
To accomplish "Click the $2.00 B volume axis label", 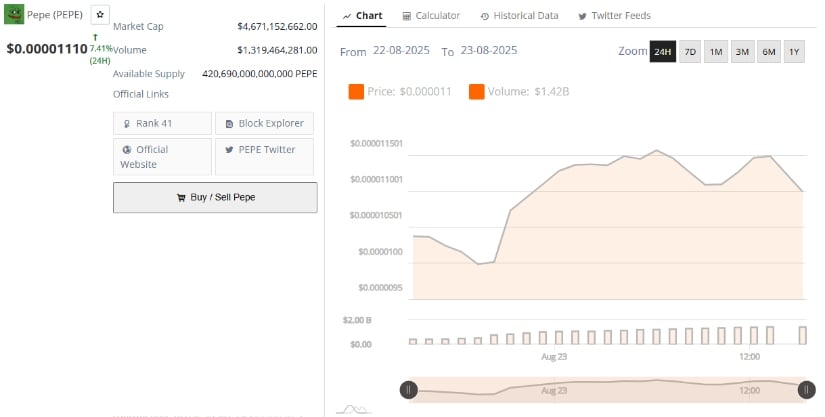I will coord(357,320).
